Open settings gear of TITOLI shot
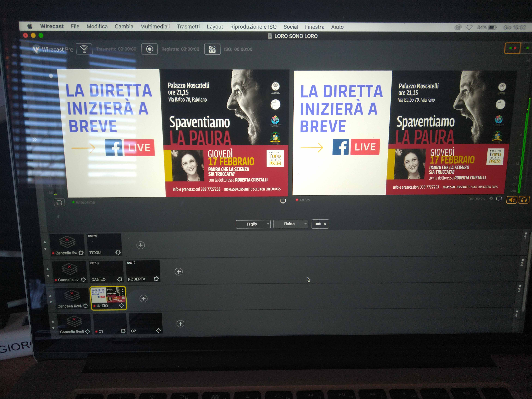Screen dimensions: 532x399 pyautogui.click(x=118, y=252)
